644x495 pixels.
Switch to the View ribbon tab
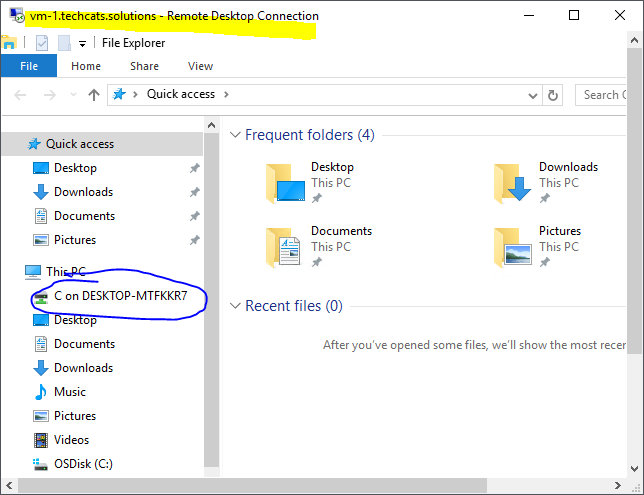(200, 66)
